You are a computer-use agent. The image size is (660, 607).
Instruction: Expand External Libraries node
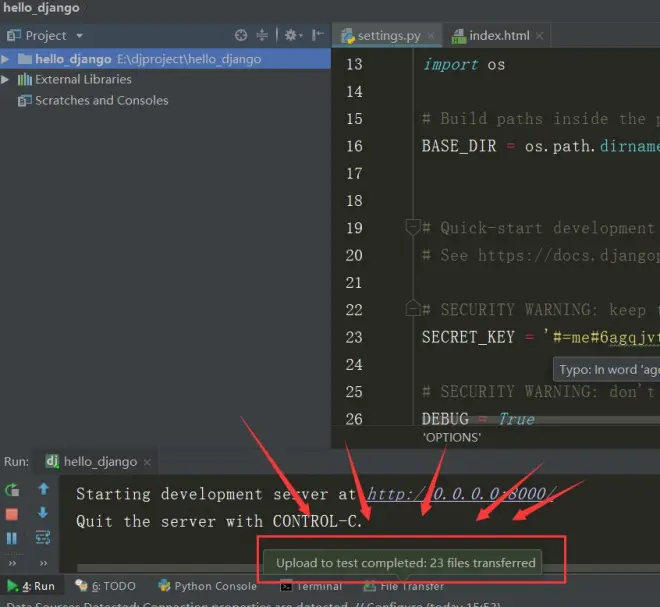7,79
